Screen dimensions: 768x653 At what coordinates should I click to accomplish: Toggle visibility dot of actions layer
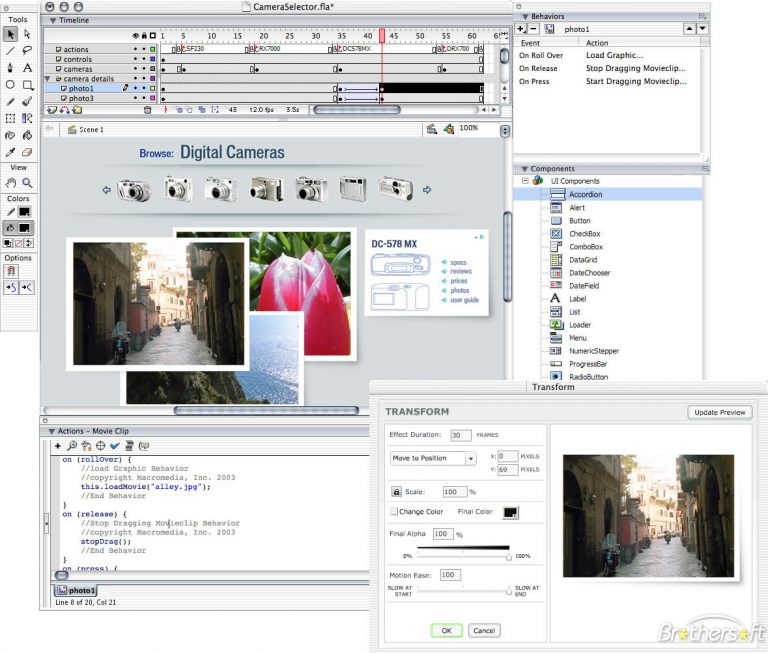click(136, 49)
